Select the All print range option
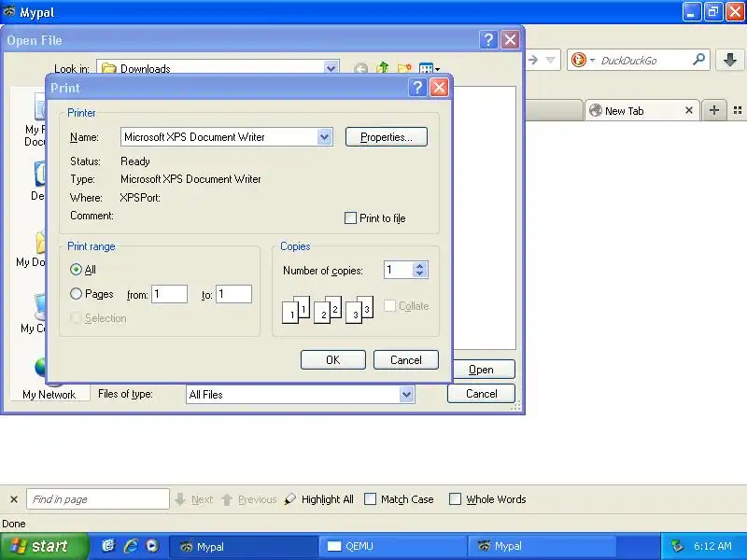 (76, 270)
